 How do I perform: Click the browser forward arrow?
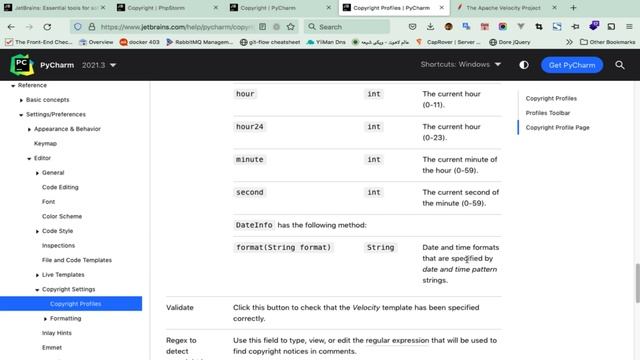[29, 27]
